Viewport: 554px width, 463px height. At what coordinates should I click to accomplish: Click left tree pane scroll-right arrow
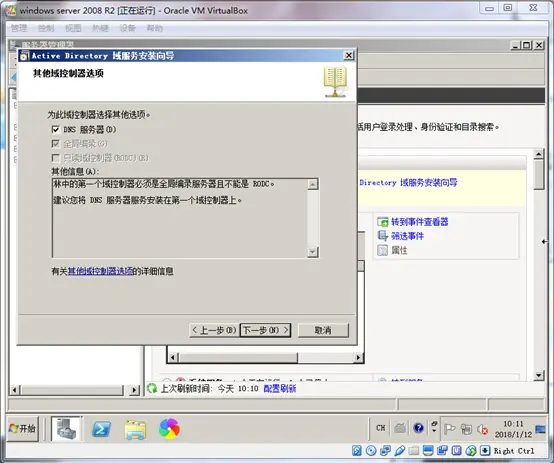click(x=134, y=390)
